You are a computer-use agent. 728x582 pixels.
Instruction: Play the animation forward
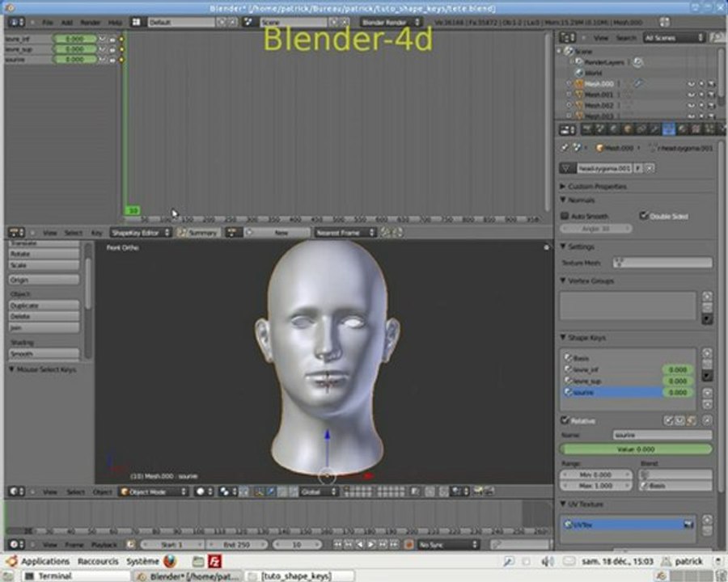pos(371,544)
